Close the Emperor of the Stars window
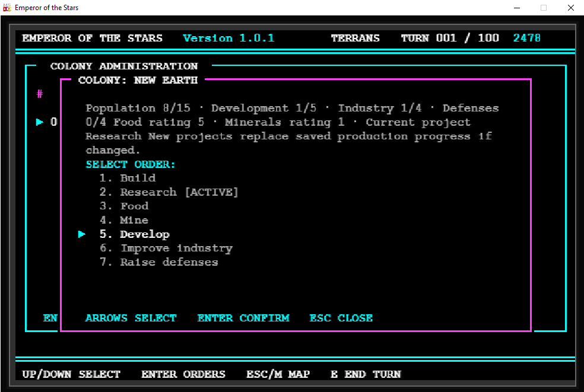Image resolution: width=584 pixels, height=392 pixels. [570, 8]
